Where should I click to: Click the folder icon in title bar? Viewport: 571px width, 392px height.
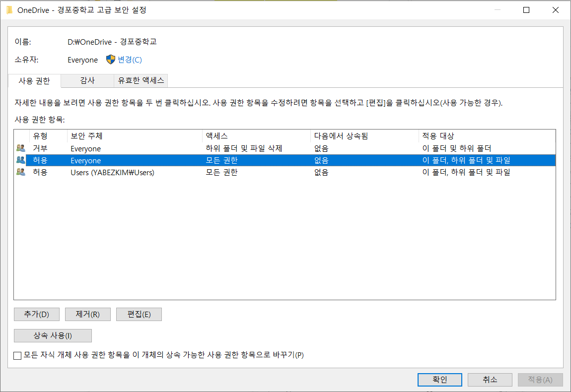click(9, 10)
